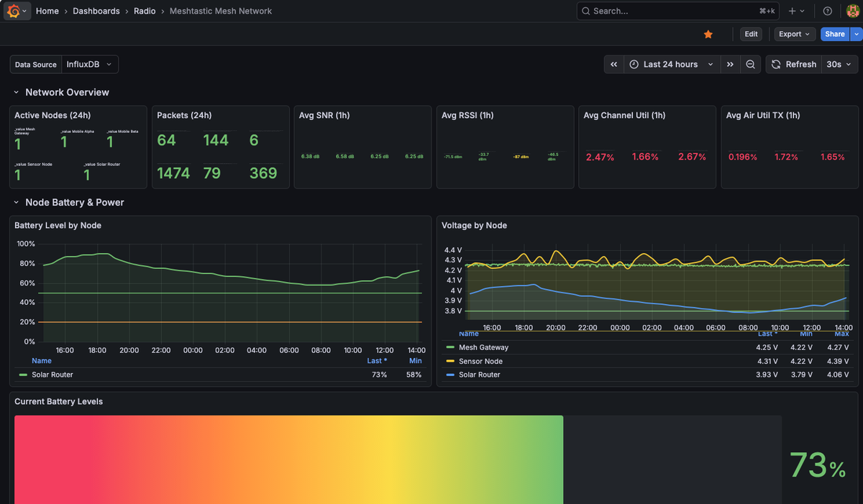Zoom out time range with magnifier icon
This screenshot has width=863, height=504.
[x=750, y=64]
